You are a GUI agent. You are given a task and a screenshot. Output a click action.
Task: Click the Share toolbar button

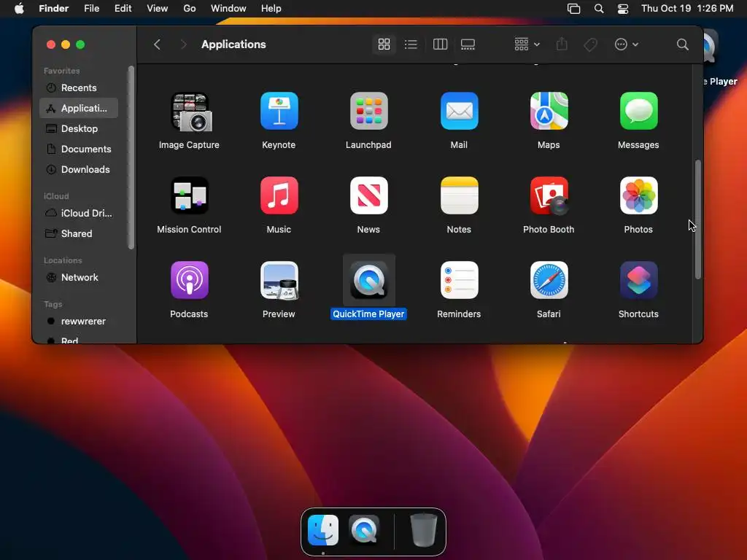[562, 44]
